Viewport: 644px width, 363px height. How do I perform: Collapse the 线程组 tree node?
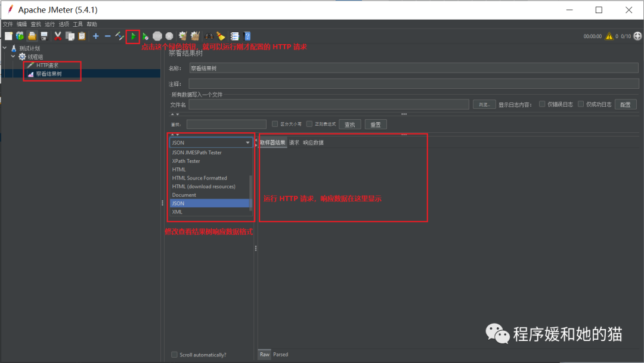click(x=13, y=57)
